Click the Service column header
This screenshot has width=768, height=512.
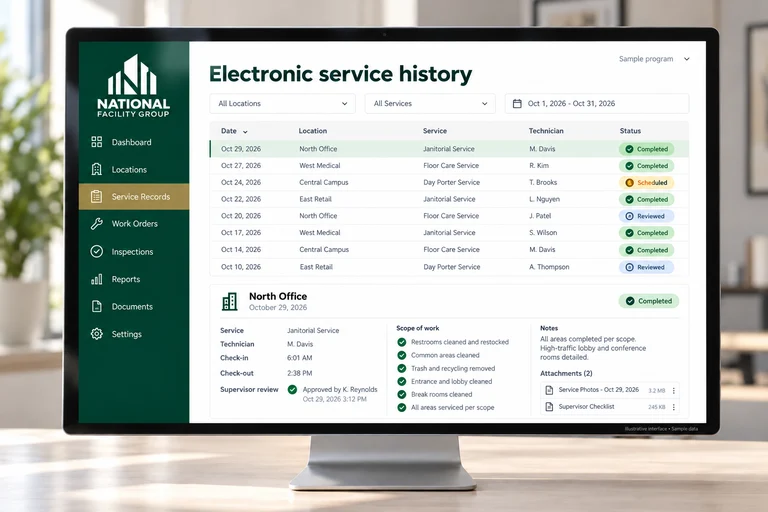(434, 131)
